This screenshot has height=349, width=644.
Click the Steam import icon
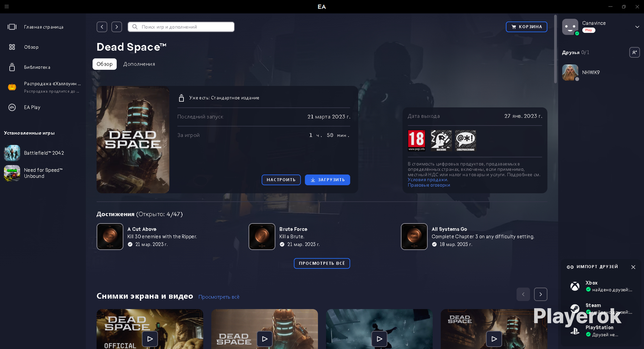(x=575, y=309)
